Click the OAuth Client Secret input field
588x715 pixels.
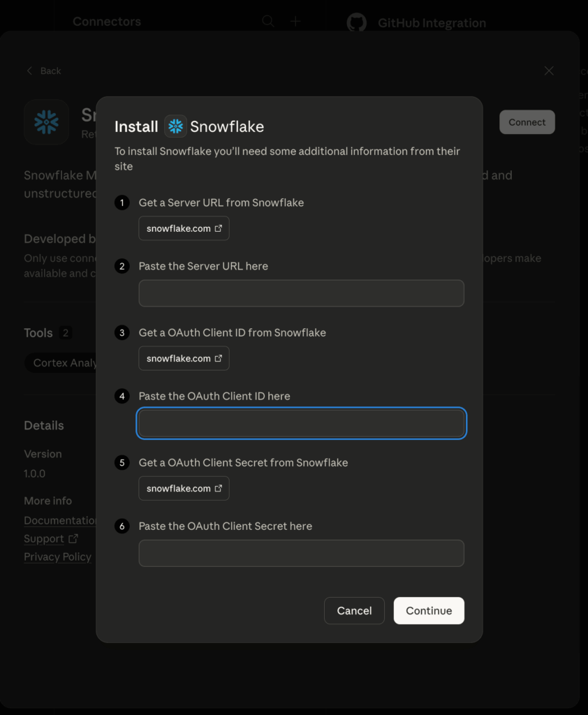click(301, 553)
